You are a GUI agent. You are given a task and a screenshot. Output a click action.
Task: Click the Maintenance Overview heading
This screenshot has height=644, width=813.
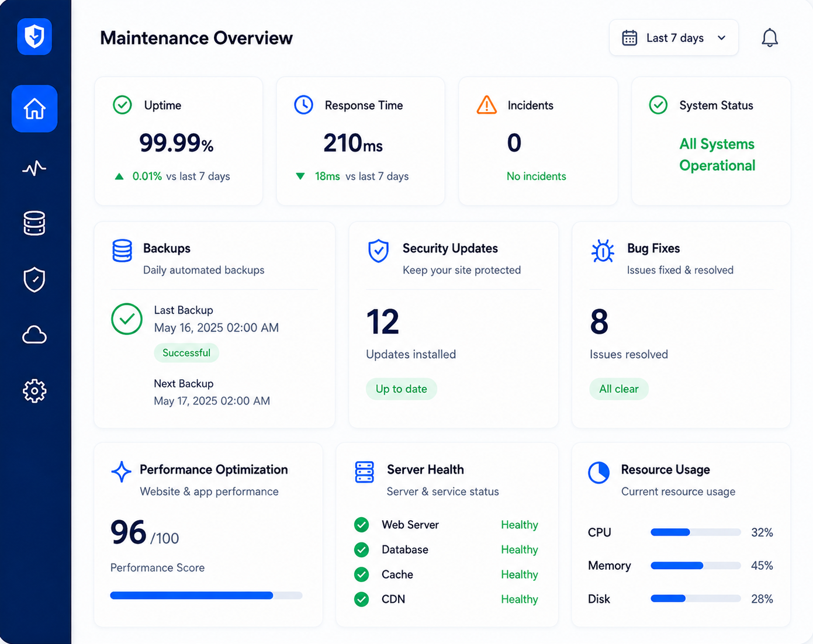click(196, 38)
